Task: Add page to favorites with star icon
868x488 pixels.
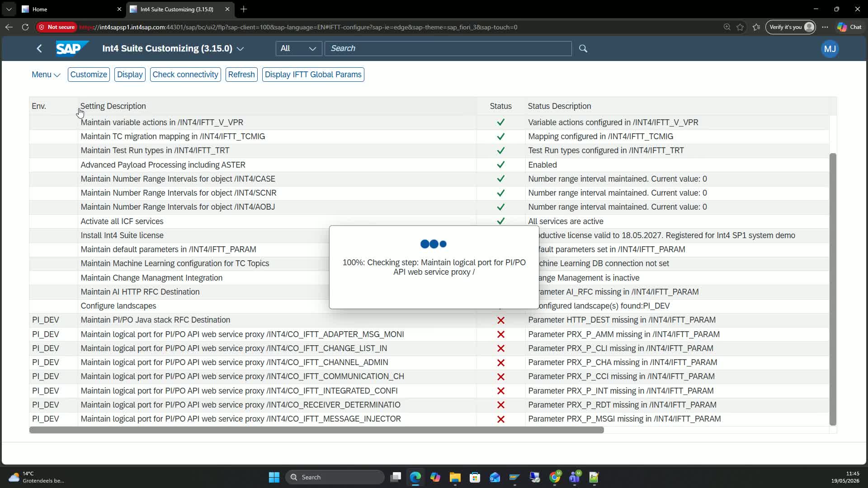Action: pyautogui.click(x=740, y=27)
